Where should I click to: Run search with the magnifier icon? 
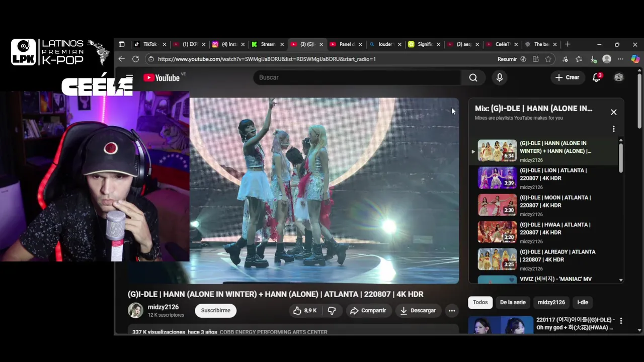473,77
